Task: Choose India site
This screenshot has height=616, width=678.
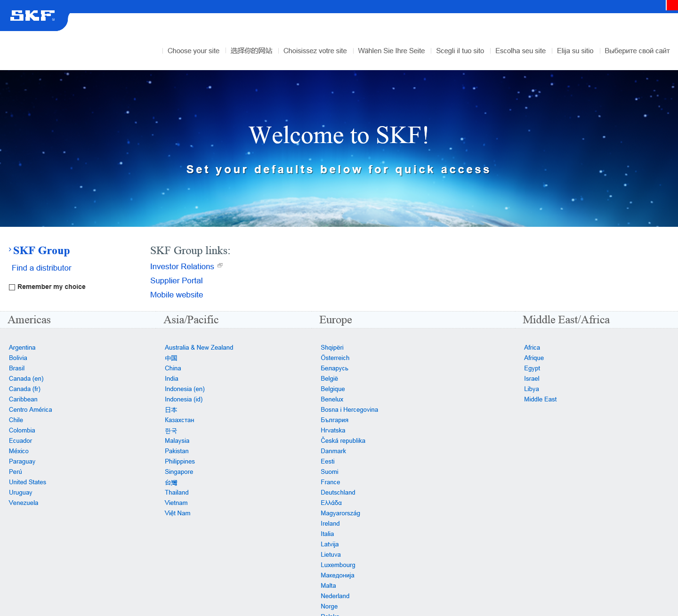Action: coord(171,378)
